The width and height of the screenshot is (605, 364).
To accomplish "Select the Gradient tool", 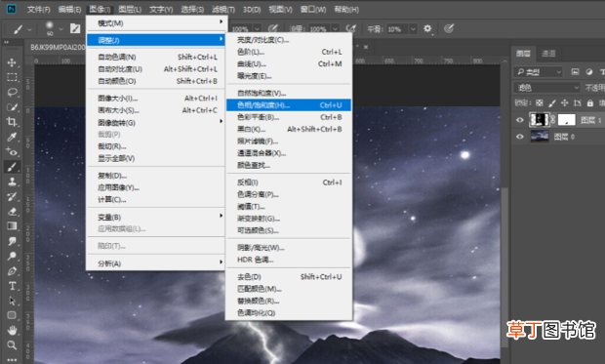I will [x=12, y=226].
